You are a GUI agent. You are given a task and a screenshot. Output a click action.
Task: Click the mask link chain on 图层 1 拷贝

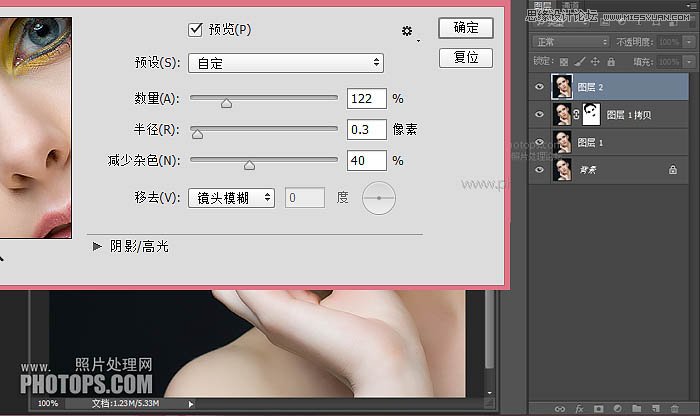[576, 115]
